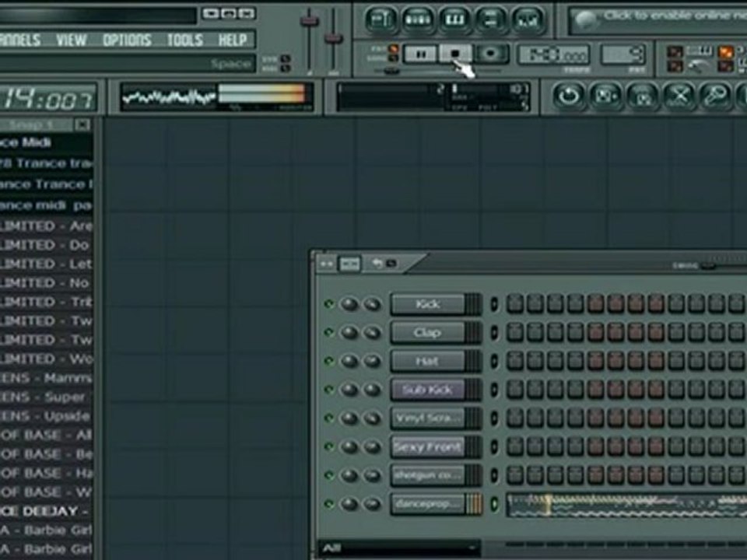Open Kick channel settings button
The height and width of the screenshot is (560, 747).
click(x=427, y=304)
